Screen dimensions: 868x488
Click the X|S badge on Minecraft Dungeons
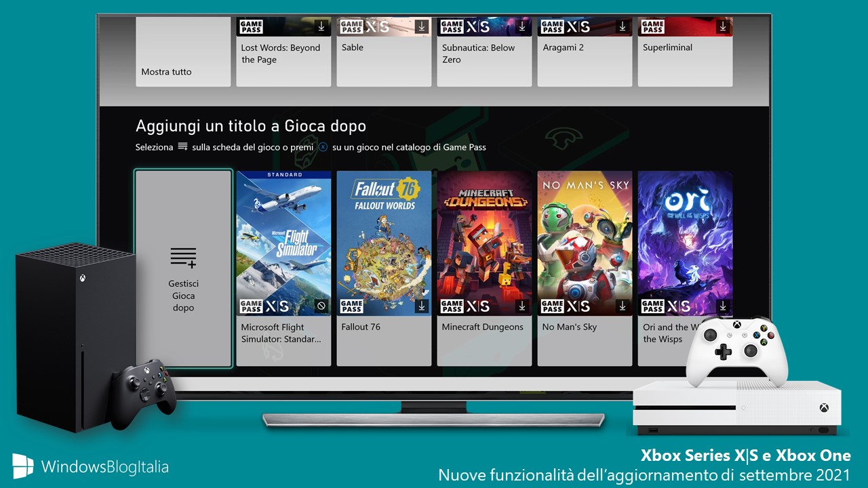478,306
